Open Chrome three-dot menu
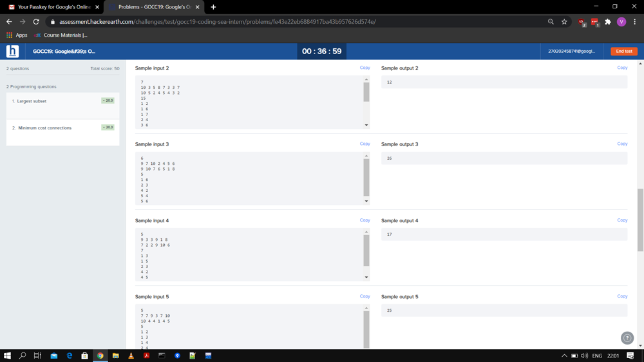Viewport: 644px width, 362px height. (634, 22)
